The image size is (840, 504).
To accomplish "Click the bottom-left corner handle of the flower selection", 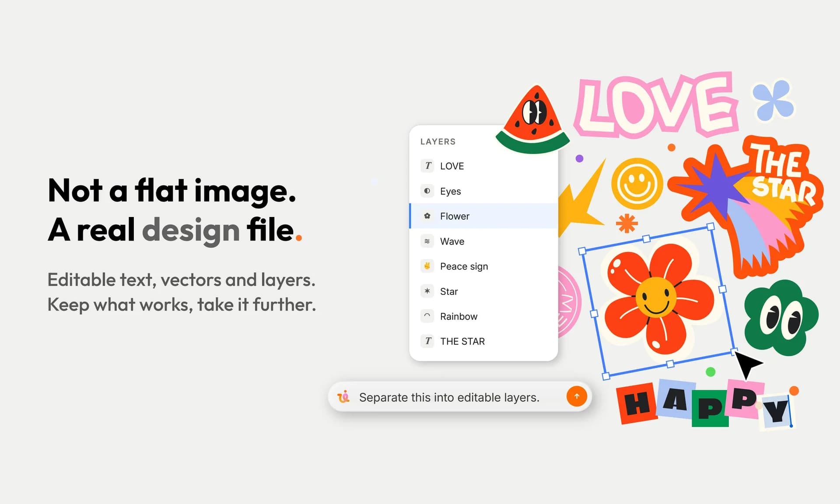I will pos(606,376).
